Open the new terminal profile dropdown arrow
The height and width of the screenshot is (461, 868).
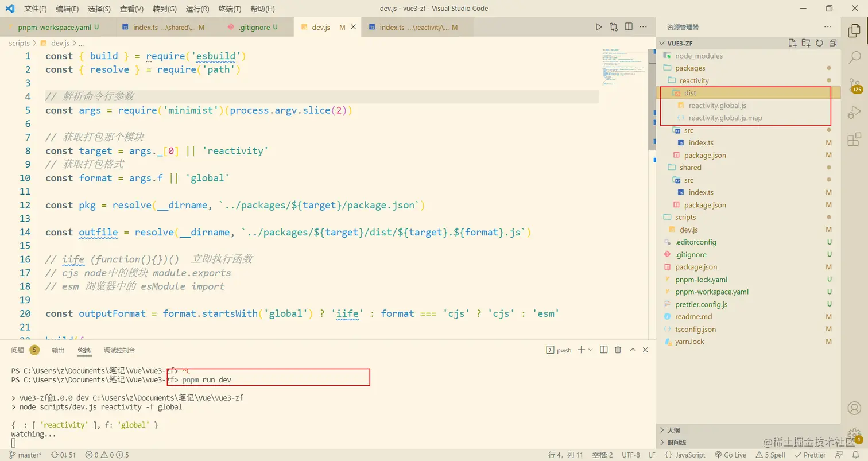tap(591, 350)
